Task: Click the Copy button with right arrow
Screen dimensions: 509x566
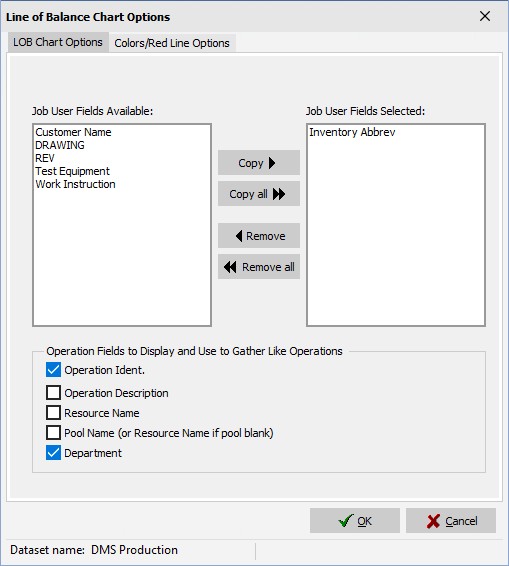Action: (x=258, y=163)
